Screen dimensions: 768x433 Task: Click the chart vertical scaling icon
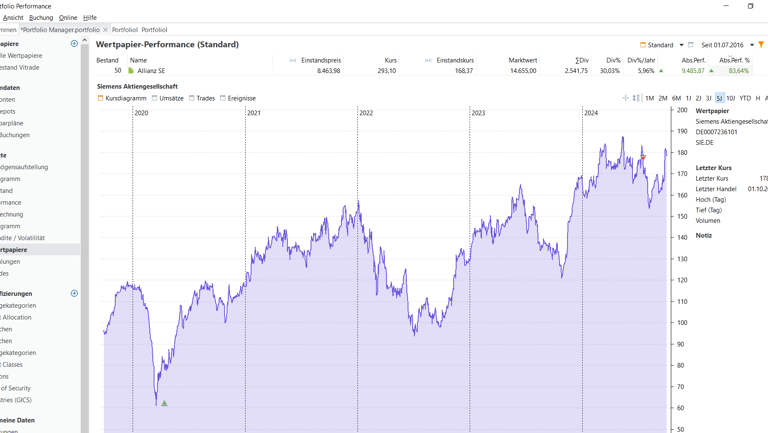(636, 98)
